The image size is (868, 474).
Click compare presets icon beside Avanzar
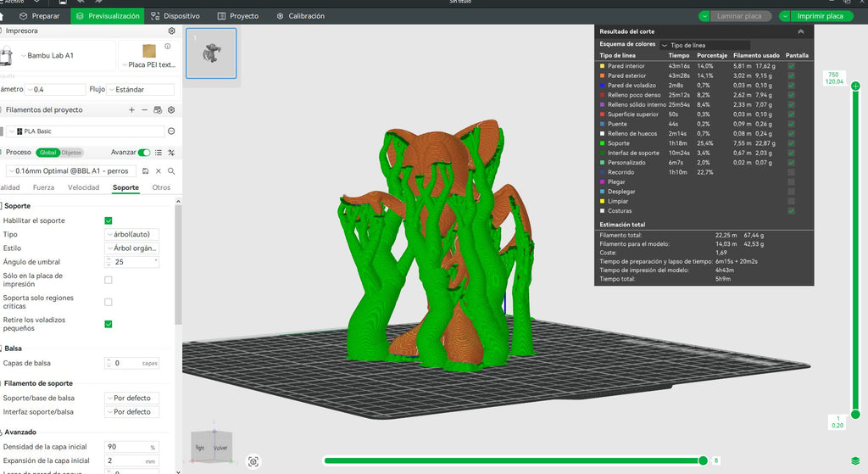click(x=171, y=153)
